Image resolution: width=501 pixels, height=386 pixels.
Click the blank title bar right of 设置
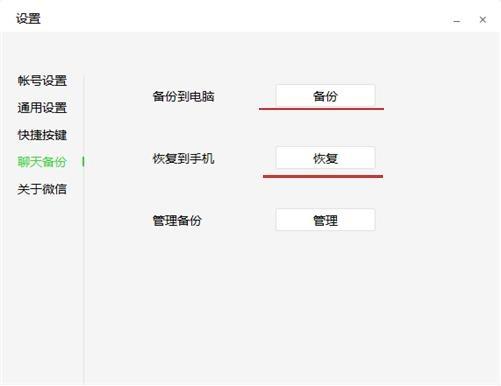click(245, 18)
